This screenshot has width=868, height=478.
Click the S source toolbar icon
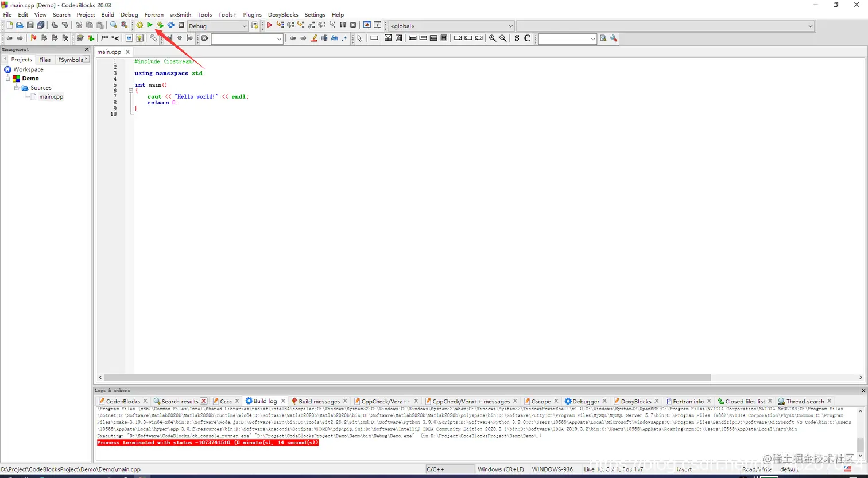[x=517, y=38]
